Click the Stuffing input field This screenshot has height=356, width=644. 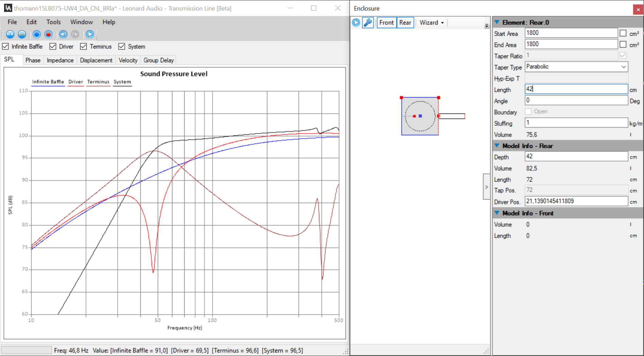(x=576, y=123)
